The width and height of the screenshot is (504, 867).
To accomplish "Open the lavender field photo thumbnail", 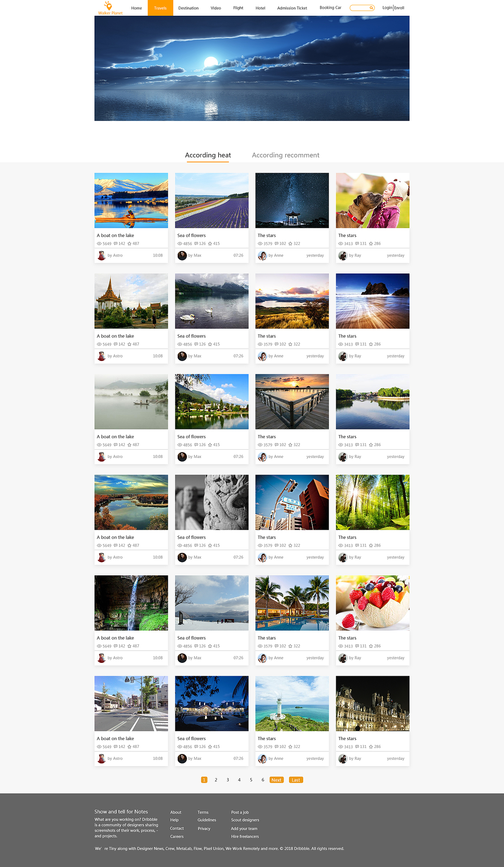I will coord(212,200).
